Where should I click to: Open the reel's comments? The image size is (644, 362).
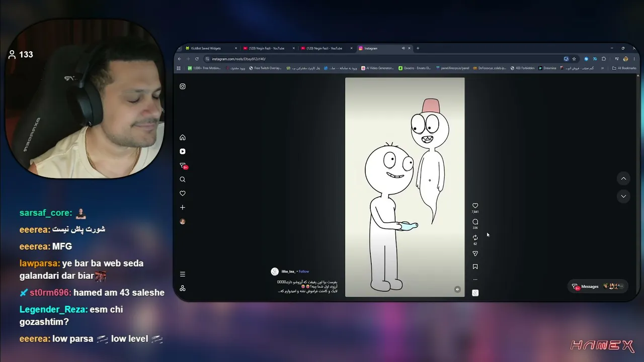click(x=475, y=222)
